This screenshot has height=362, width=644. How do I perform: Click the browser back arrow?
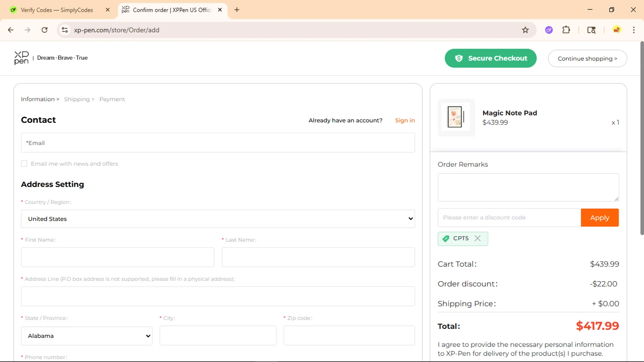pyautogui.click(x=11, y=30)
